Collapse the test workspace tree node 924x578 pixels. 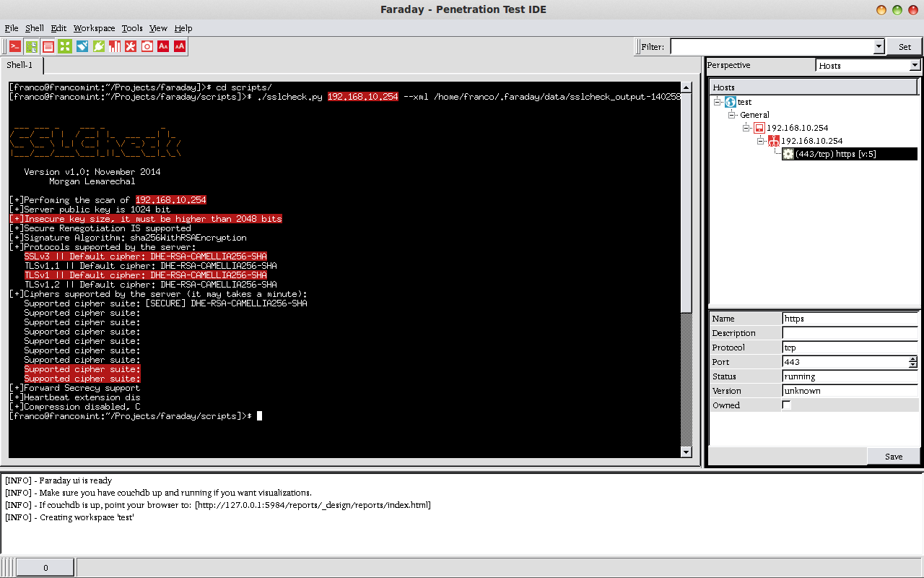718,102
